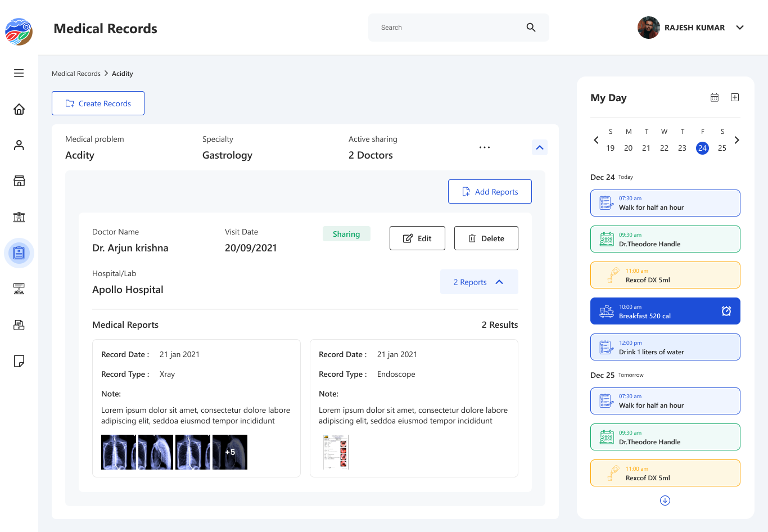Select day 23 in the My Day calendar

683,148
